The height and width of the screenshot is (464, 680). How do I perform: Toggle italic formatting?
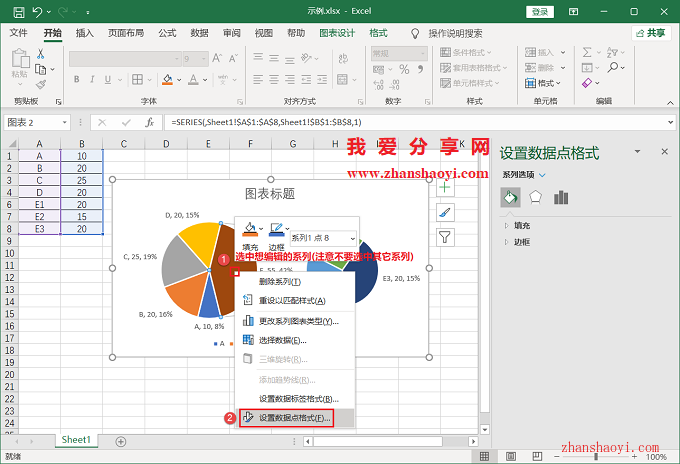click(x=92, y=79)
